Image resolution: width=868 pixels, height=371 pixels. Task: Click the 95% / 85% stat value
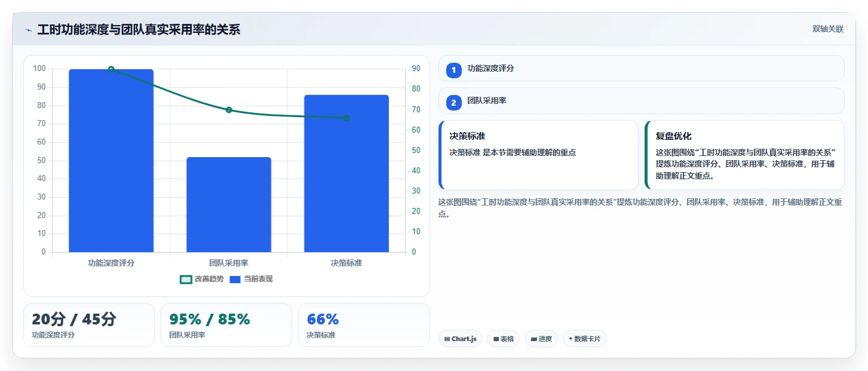click(x=210, y=319)
